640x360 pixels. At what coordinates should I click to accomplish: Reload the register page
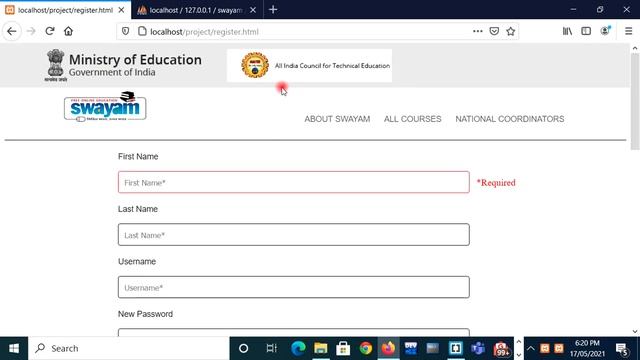point(50,31)
